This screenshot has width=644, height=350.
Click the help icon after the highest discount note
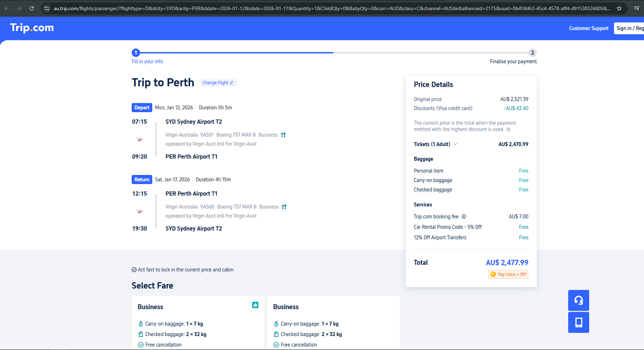coord(508,130)
